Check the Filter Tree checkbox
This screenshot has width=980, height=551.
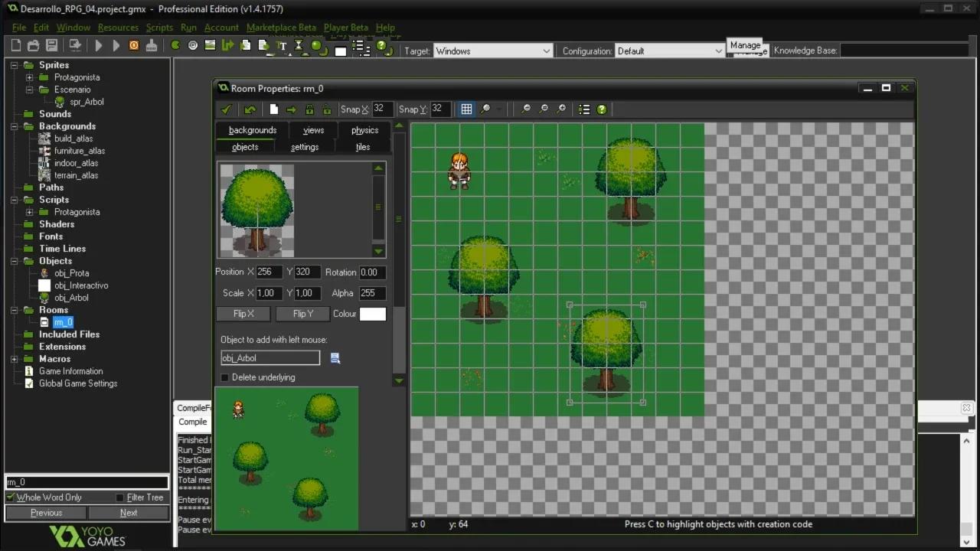119,497
